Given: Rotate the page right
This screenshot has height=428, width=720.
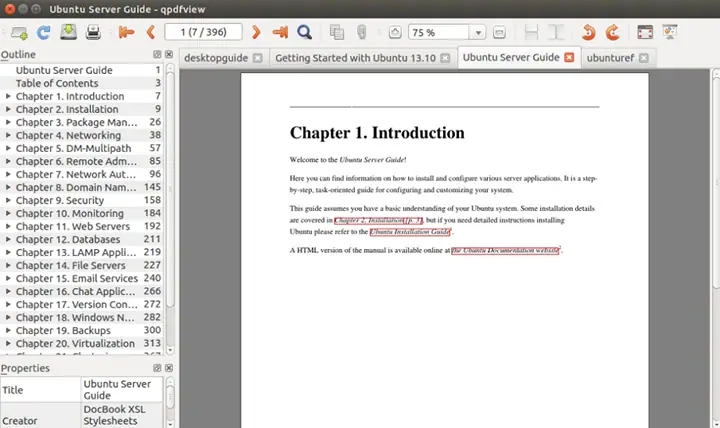Looking at the screenshot, I should pyautogui.click(x=613, y=32).
